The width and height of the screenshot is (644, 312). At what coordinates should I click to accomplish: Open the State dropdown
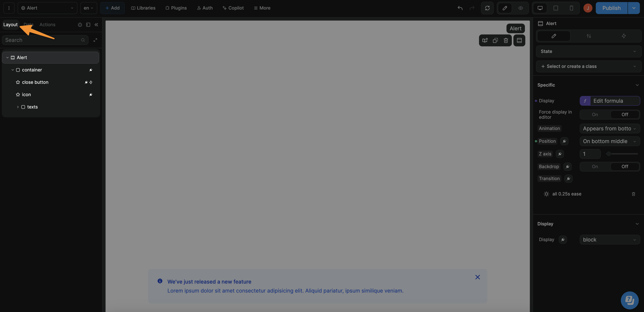[588, 51]
